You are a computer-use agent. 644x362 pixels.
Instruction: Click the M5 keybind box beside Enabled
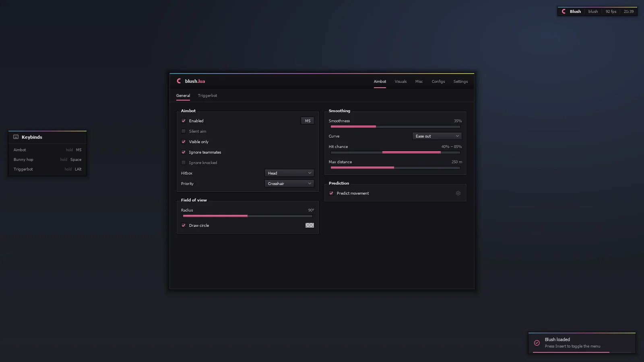coord(308,121)
